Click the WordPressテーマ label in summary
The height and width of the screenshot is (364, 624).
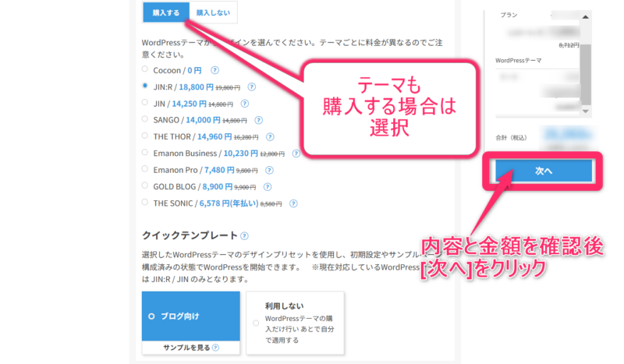coord(518,61)
